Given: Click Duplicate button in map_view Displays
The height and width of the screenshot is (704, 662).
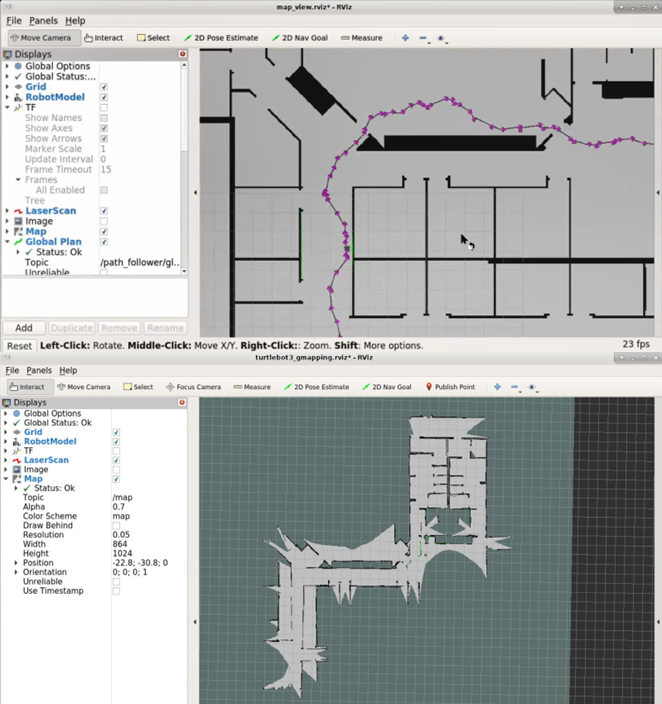Looking at the screenshot, I should tap(71, 328).
